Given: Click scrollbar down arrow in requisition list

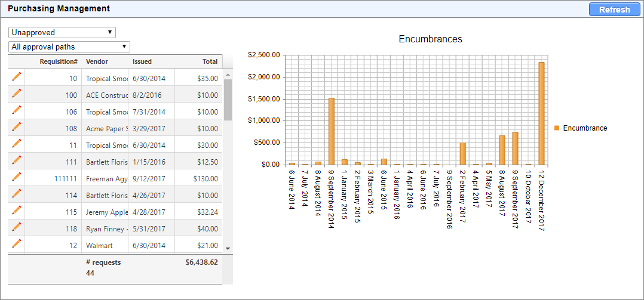Looking at the screenshot, I should tap(228, 248).
